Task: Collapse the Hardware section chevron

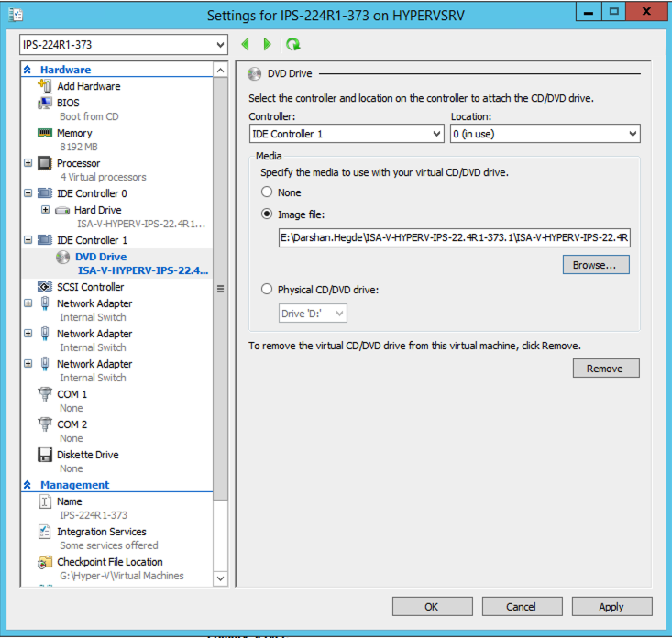Action: pyautogui.click(x=28, y=70)
